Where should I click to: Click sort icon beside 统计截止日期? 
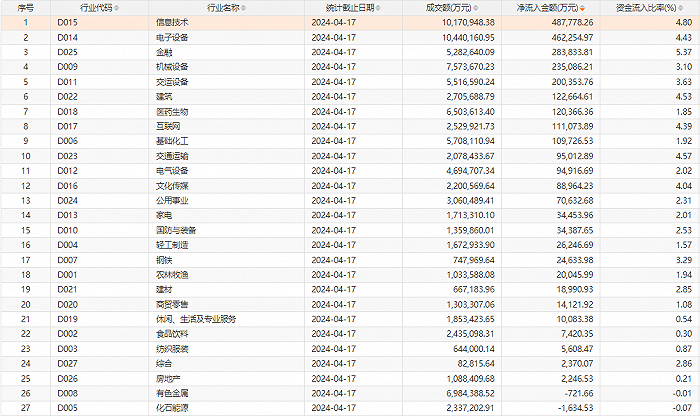378,8
